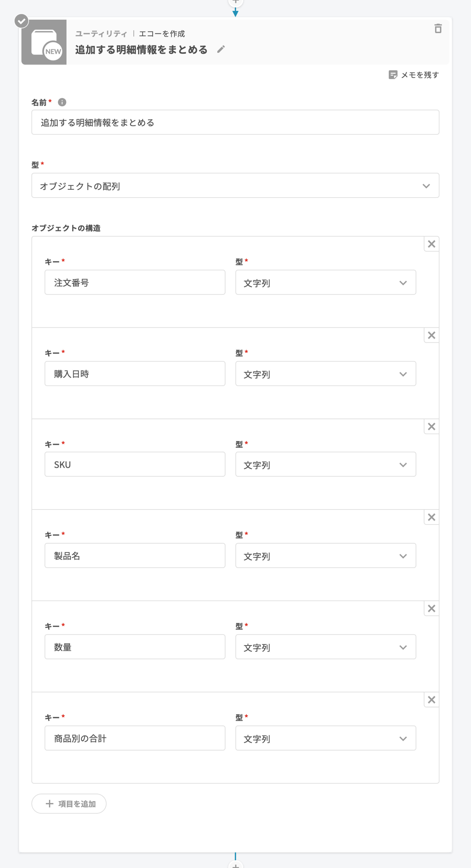
Task: Click the trash icon to delete this step
Action: coord(438,29)
